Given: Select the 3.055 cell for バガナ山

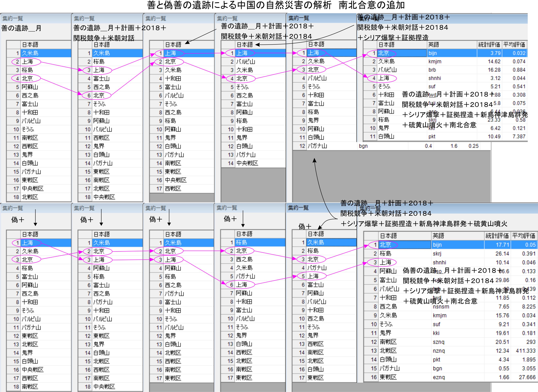Looking at the screenshot, I should [529, 368].
